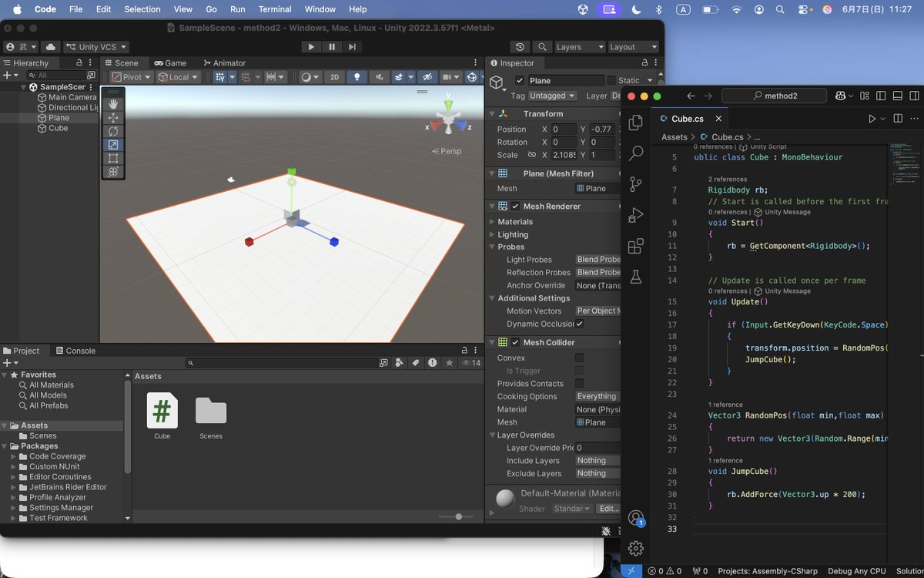The image size is (924, 578).
Task: Adjust the Project icon size slider
Action: point(459,516)
